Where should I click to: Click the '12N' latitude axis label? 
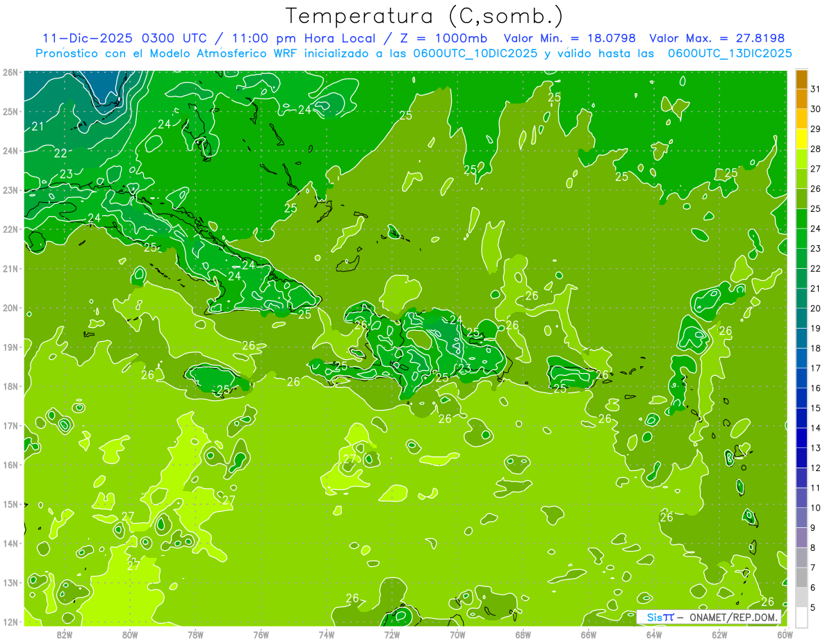click(x=10, y=622)
